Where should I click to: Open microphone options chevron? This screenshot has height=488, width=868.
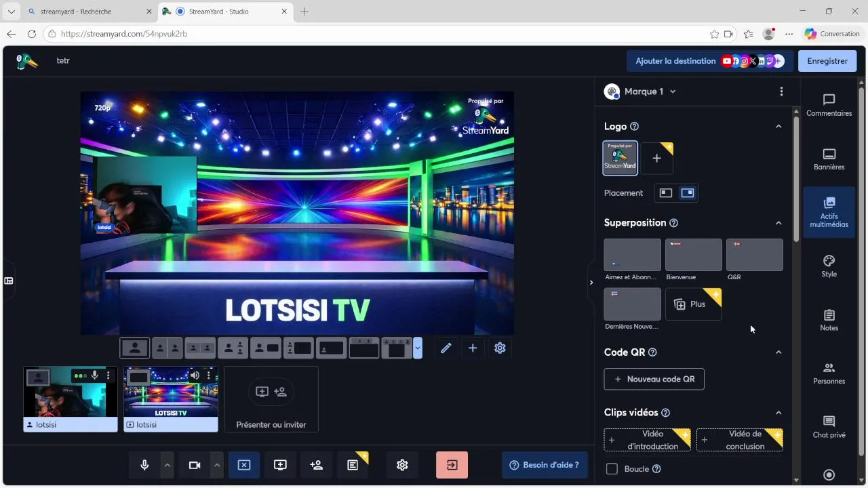167,465
